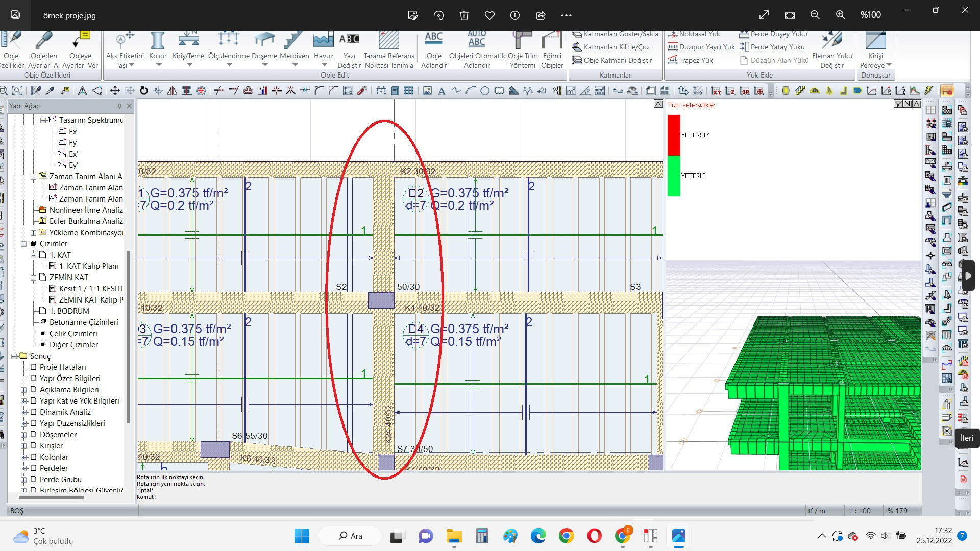The image size is (980, 551).
Task: Toggle the 3P plane lock icon
Action: pos(745,91)
